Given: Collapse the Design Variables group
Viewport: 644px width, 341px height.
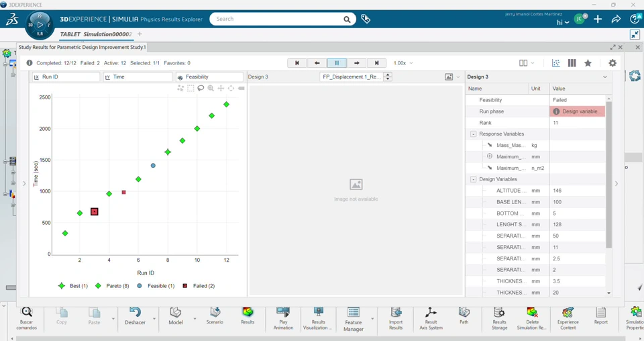Looking at the screenshot, I should pyautogui.click(x=473, y=179).
